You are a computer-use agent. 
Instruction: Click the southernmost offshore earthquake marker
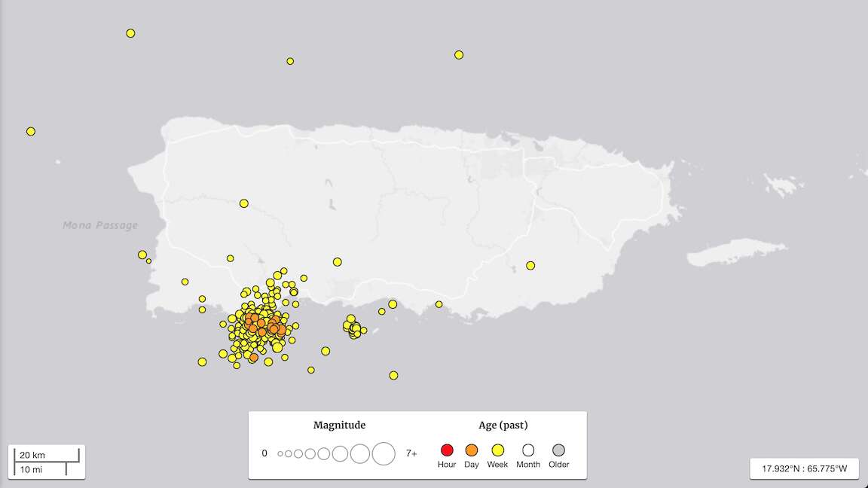393,375
